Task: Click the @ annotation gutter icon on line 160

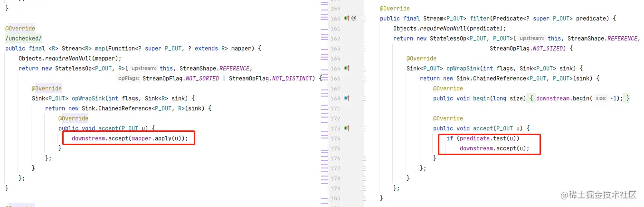Action: (x=354, y=19)
